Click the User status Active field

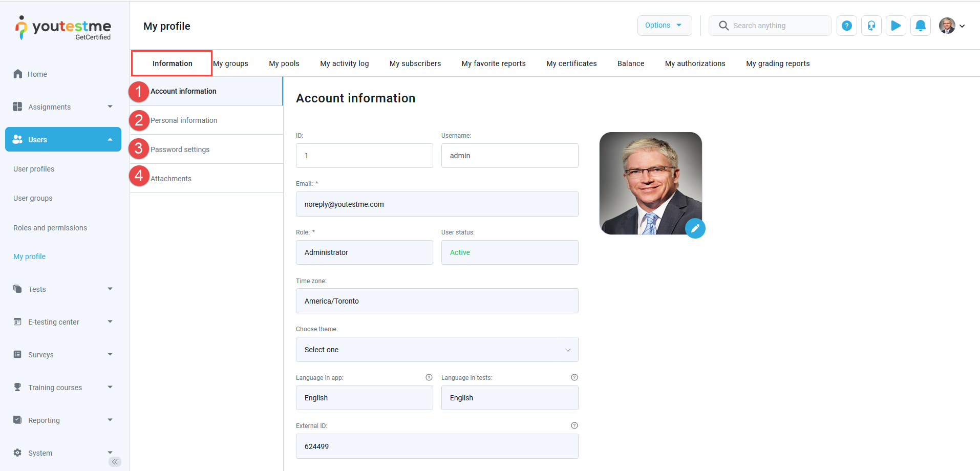510,252
